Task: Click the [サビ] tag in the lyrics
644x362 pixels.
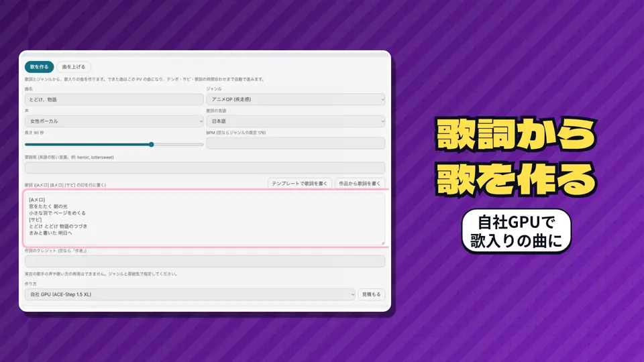Action: click(36, 220)
